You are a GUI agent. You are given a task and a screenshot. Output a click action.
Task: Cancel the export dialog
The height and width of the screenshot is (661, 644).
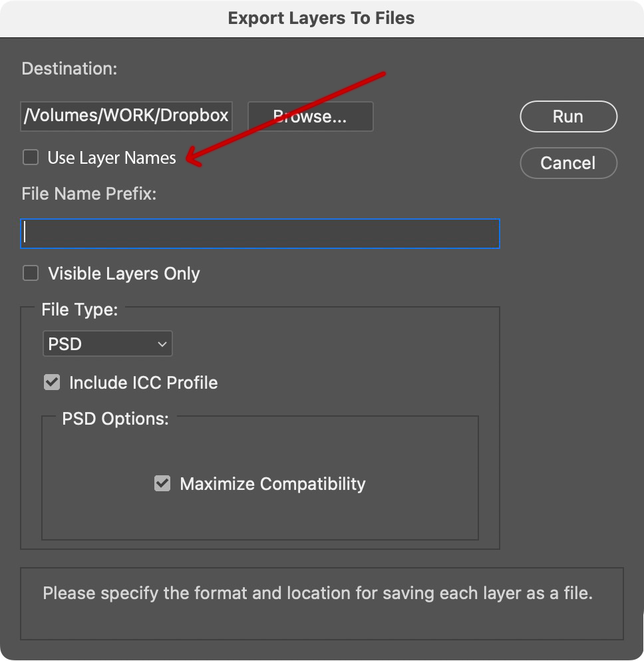click(x=568, y=162)
